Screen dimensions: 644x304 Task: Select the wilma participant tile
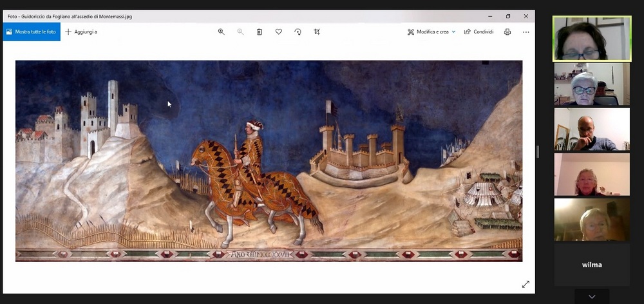pyautogui.click(x=592, y=265)
